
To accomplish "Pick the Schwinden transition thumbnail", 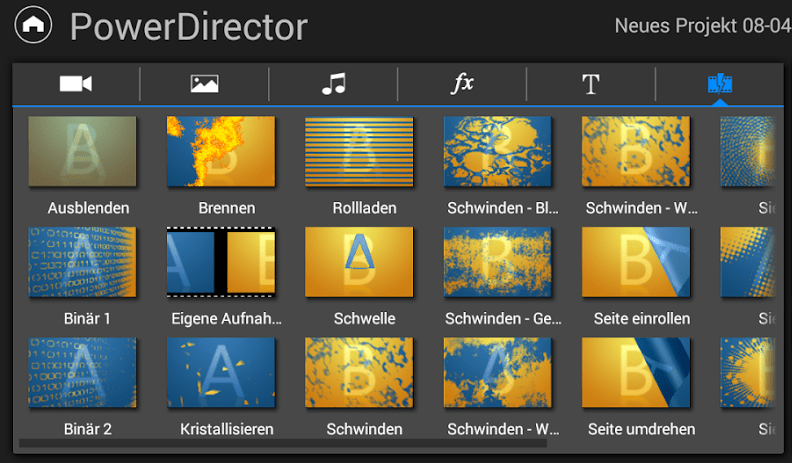I will click(359, 373).
